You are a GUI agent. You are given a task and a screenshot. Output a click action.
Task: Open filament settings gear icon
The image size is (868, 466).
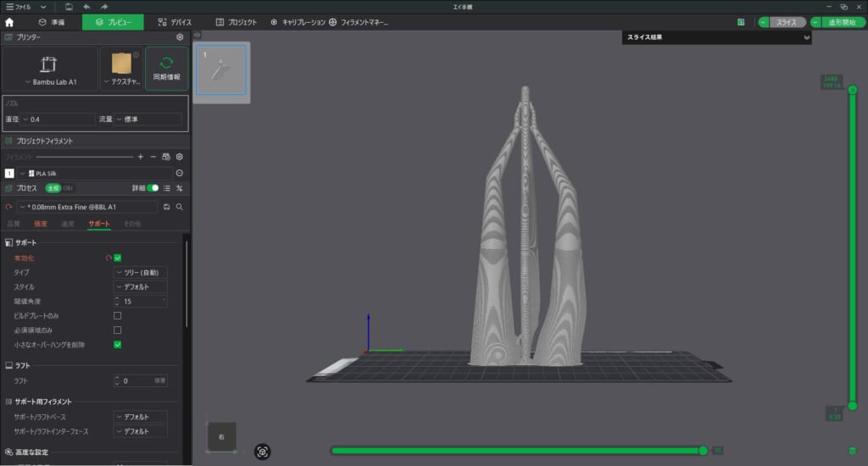[x=180, y=158]
